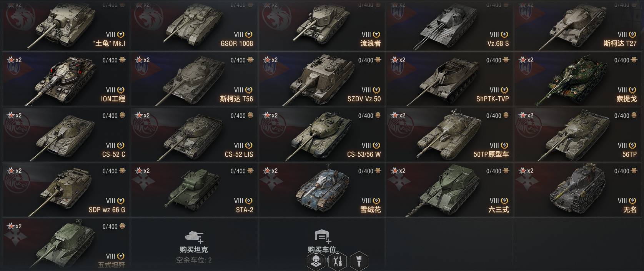
Task: Select the Vz.68 S tank
Action: click(449, 25)
